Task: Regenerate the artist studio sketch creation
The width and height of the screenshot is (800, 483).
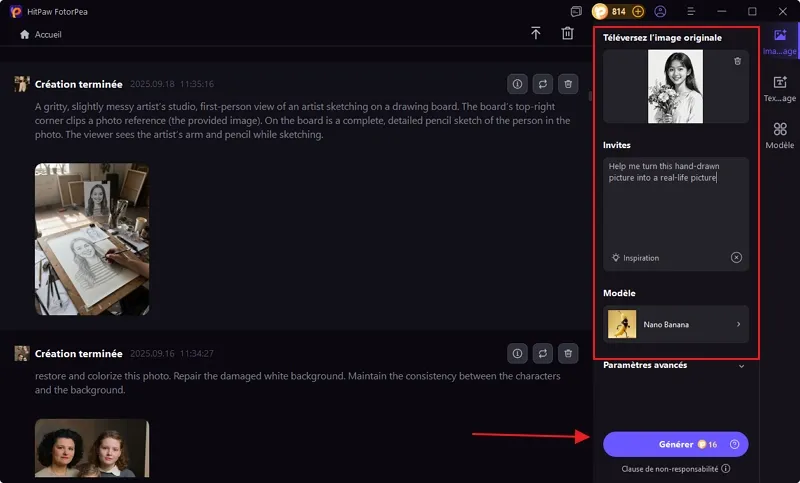Action: point(543,84)
